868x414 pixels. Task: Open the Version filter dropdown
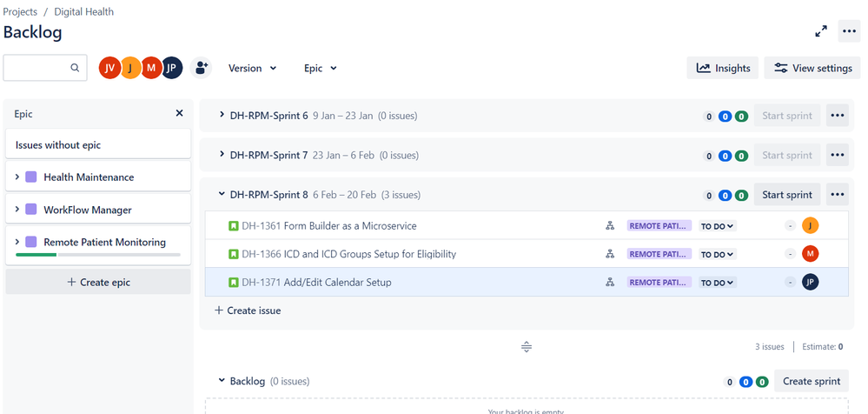pos(253,68)
